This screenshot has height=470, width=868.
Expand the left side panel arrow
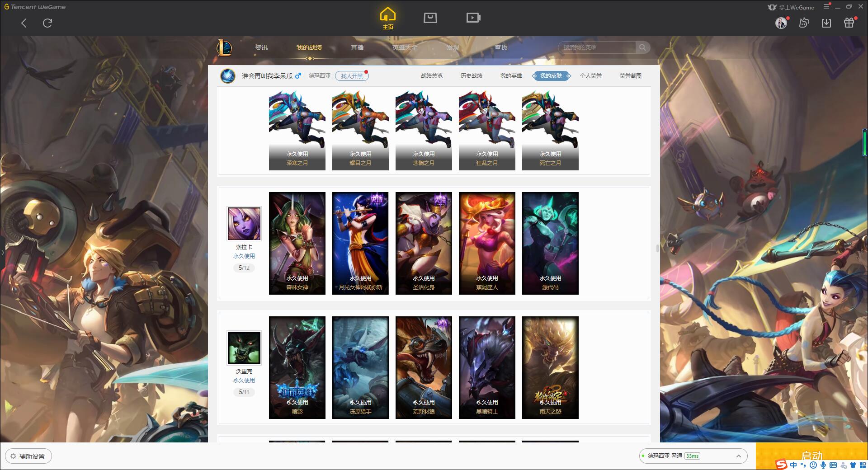pyautogui.click(x=2, y=252)
